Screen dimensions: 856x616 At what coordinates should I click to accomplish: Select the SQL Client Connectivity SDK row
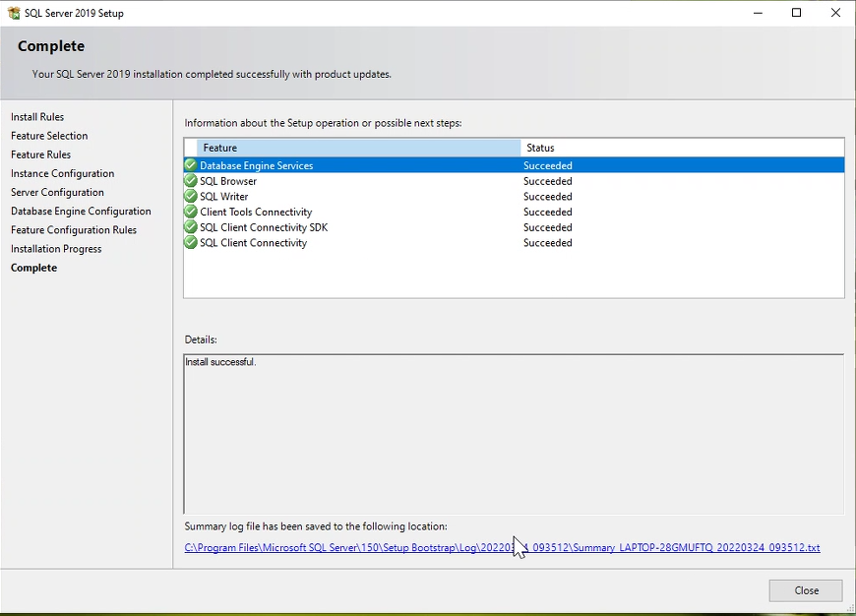(515, 226)
